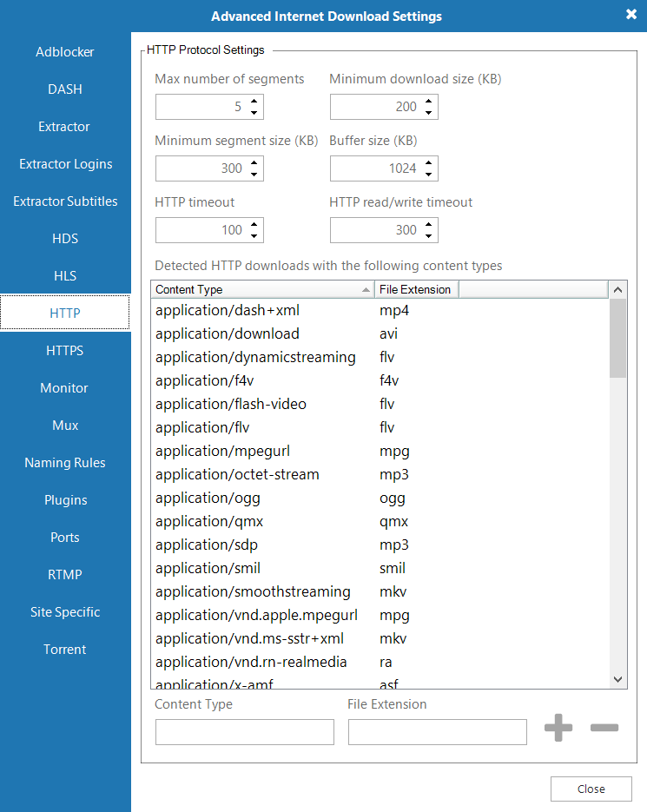The height and width of the screenshot is (812, 647).
Task: Go to Site Specific tab
Action: pos(65,611)
